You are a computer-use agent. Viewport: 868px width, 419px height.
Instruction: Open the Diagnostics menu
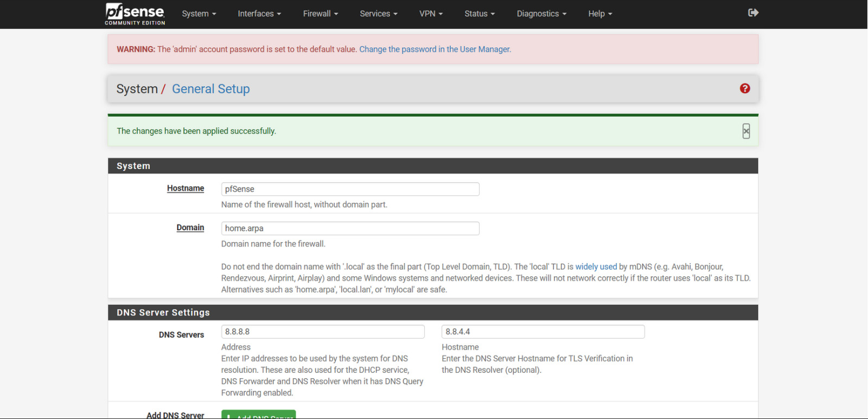point(541,14)
